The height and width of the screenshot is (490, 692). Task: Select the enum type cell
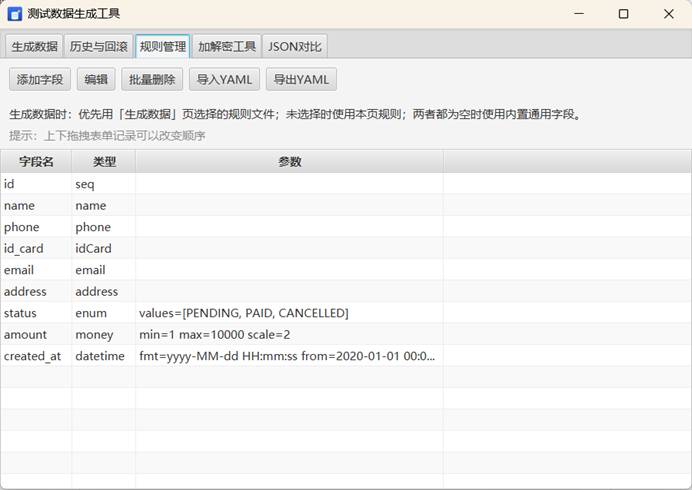point(104,313)
